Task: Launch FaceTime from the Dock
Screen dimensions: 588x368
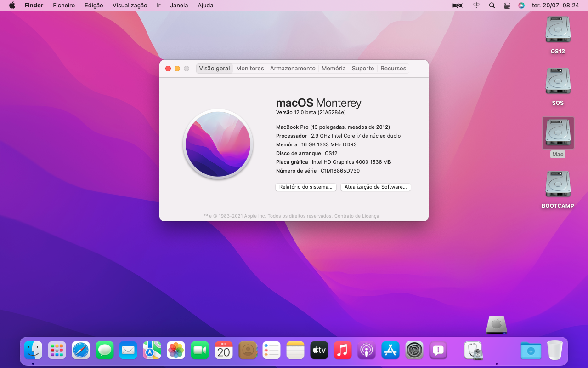Action: [200, 350]
